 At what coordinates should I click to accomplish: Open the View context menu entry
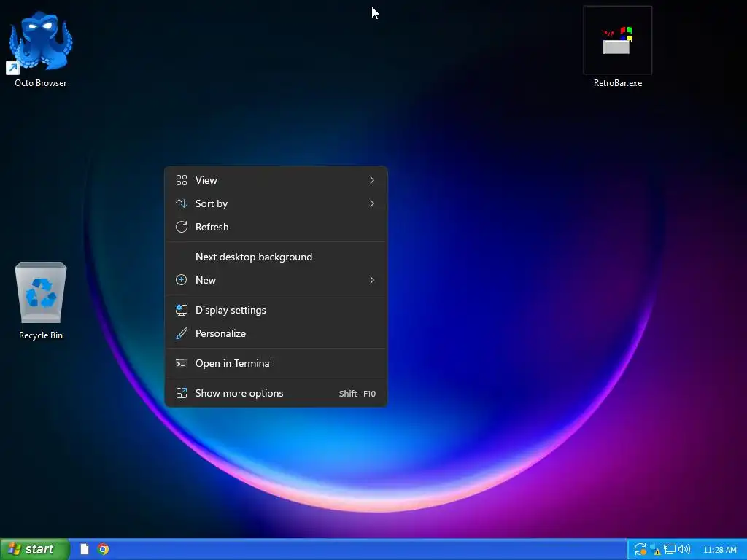(276, 180)
